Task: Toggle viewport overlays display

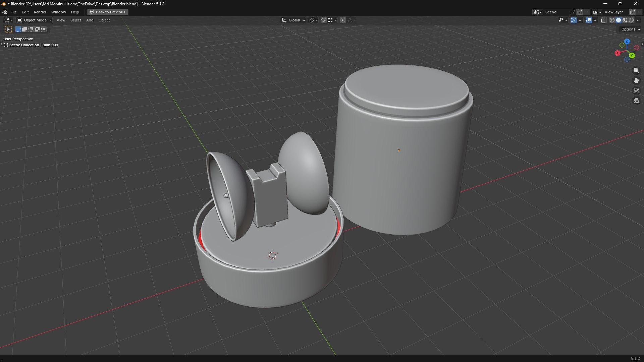Action: 589,20
